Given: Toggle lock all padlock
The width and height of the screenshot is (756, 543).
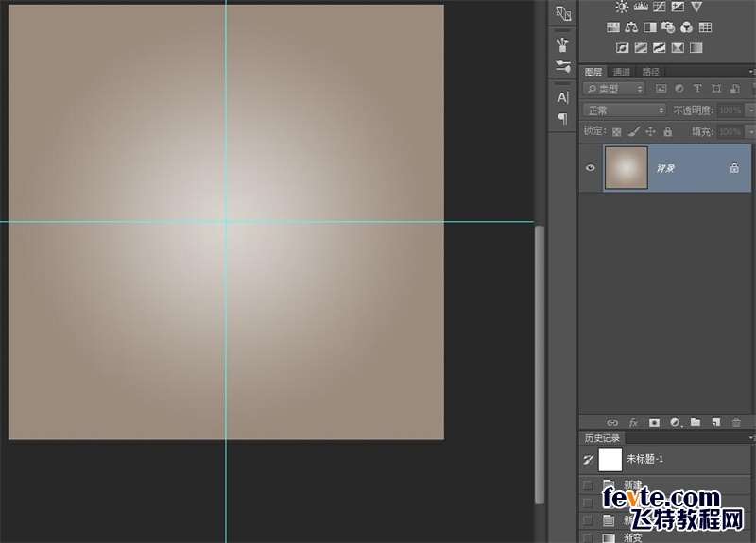Looking at the screenshot, I should pos(668,131).
